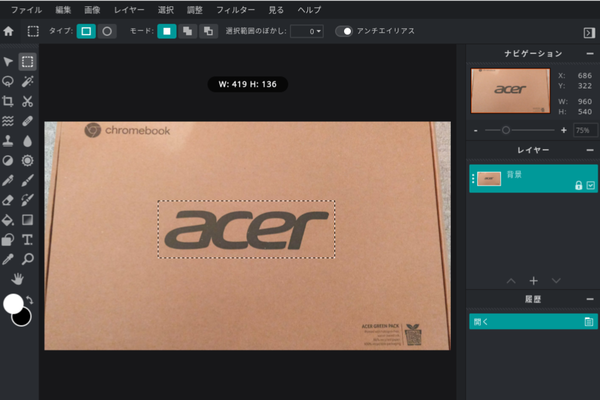The width and height of the screenshot is (600, 400).
Task: Select the Liquify waves tool
Action: pos(8,121)
